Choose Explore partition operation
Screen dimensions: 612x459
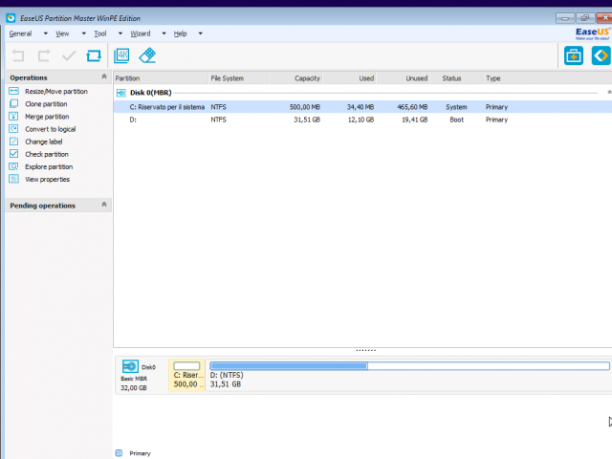click(49, 167)
